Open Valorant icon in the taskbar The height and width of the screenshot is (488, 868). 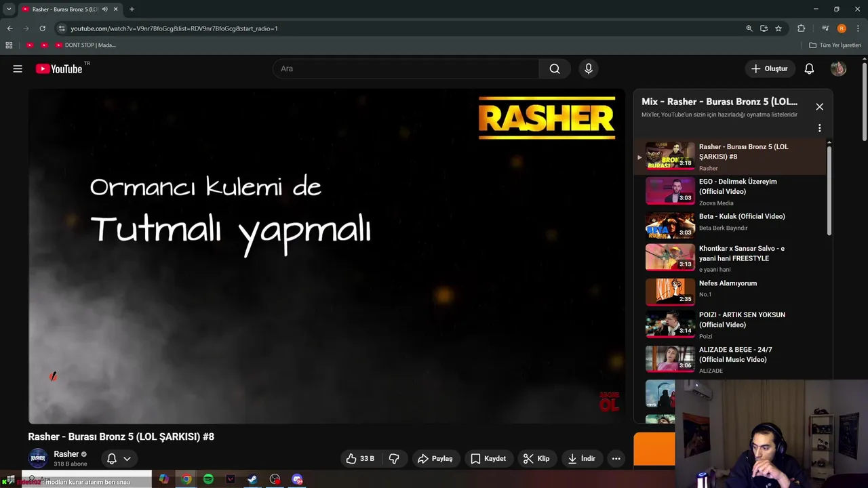pyautogui.click(x=231, y=479)
